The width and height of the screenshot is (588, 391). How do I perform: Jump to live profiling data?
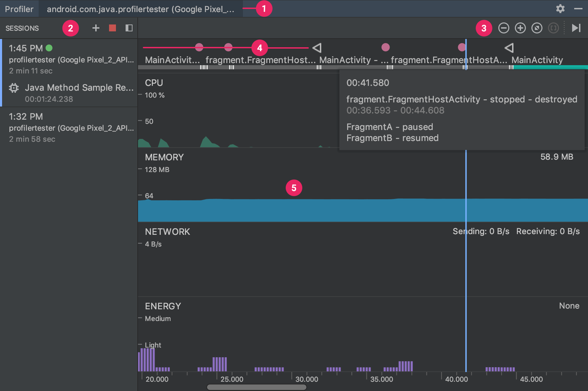pos(576,28)
